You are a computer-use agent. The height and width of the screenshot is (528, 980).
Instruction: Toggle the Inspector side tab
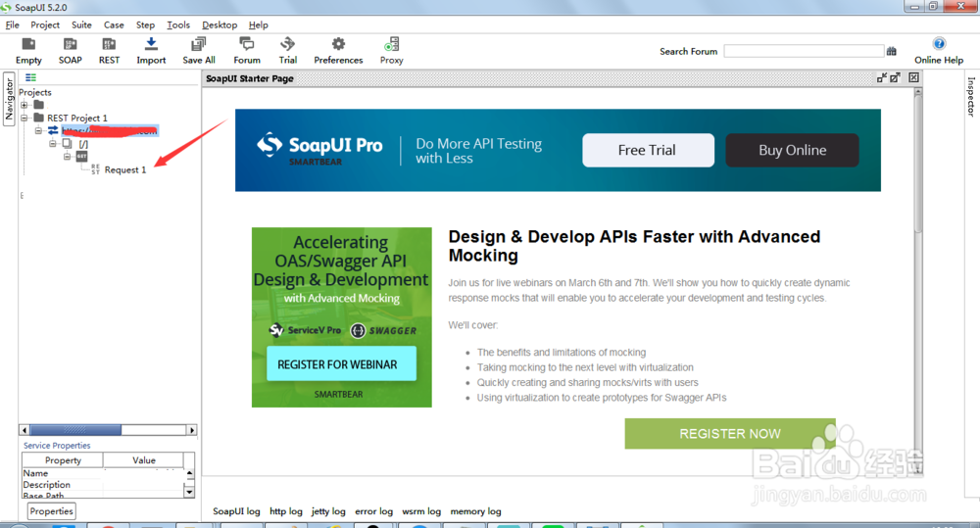point(970,96)
